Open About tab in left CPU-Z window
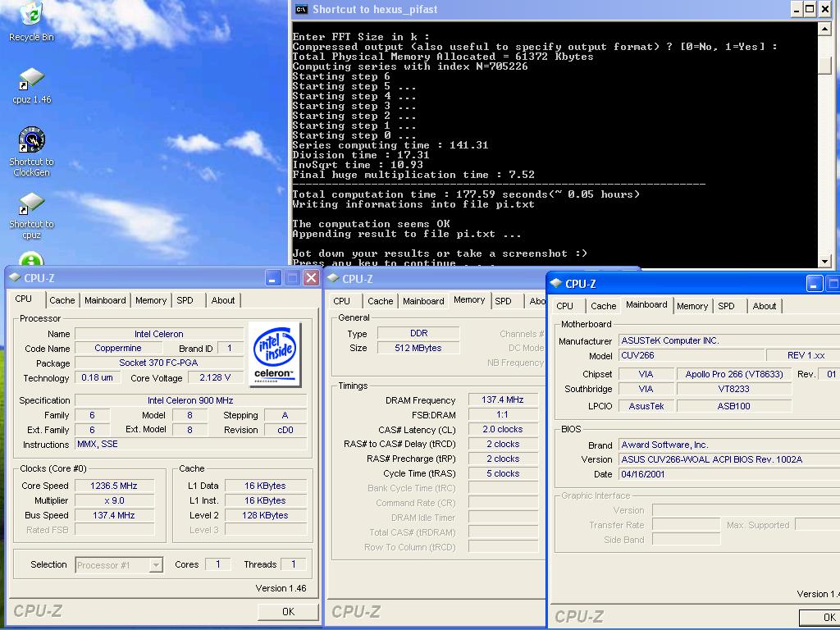840x630 pixels. click(x=223, y=300)
